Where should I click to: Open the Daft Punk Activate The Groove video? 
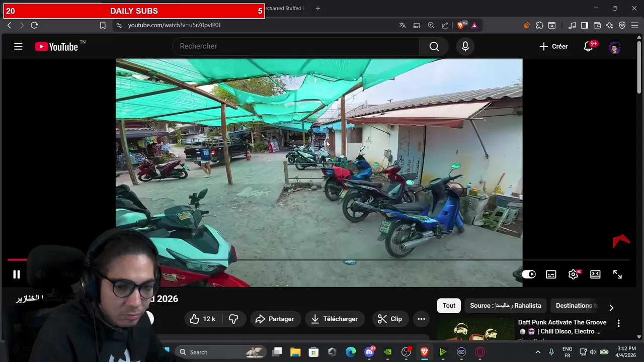(562, 327)
